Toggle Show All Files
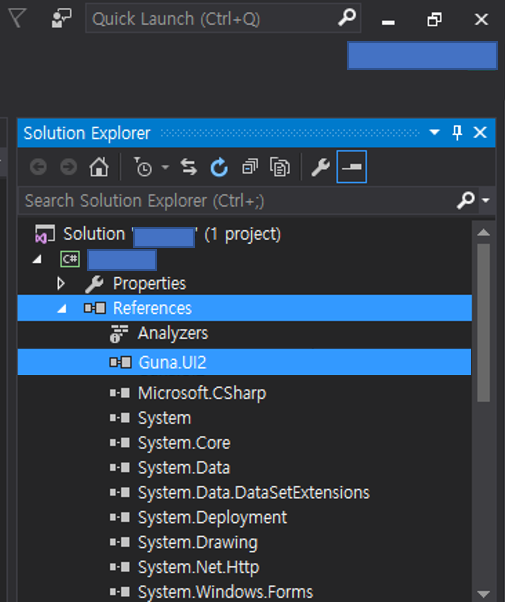505x602 pixels. 280,167
